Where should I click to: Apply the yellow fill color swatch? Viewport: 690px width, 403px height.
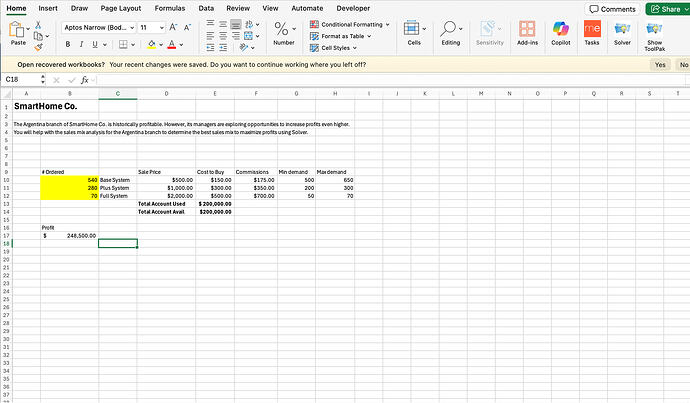[152, 44]
